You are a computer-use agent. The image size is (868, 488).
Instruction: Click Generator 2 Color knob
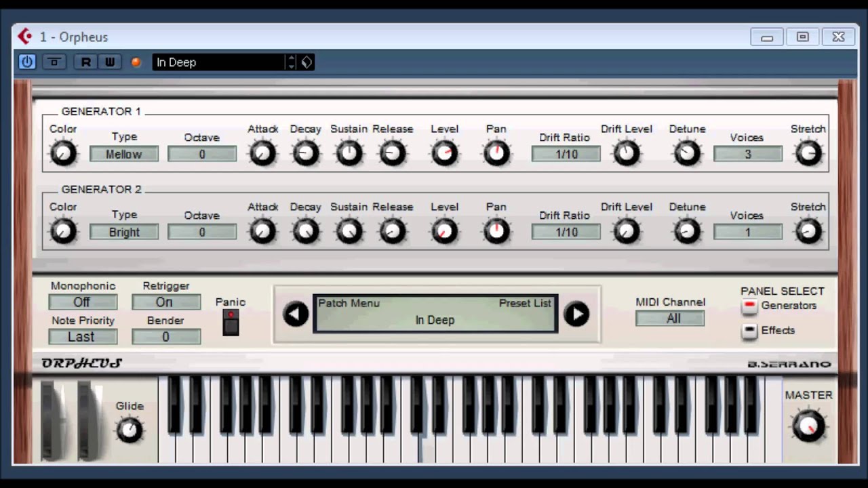63,231
